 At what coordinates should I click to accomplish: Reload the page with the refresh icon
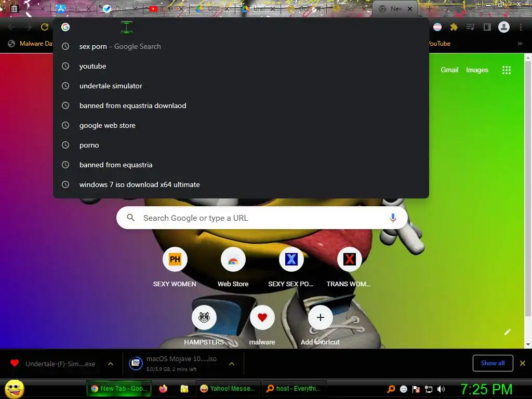coord(45,27)
